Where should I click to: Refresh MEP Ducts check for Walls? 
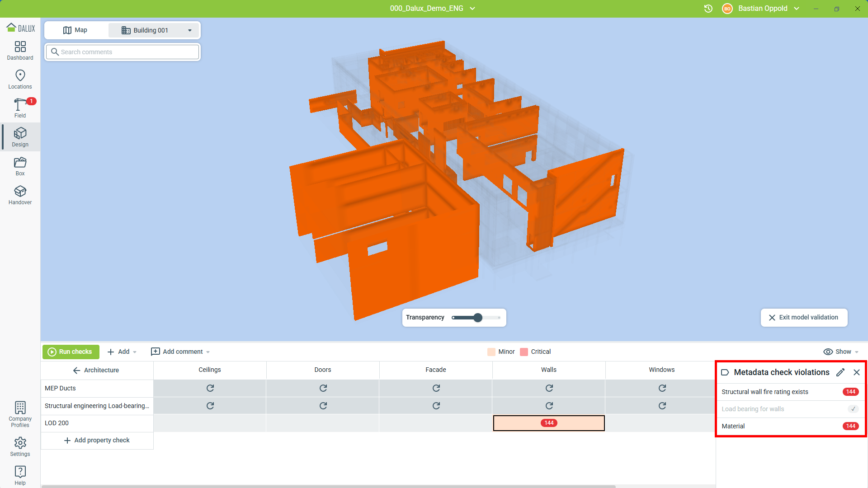coord(549,388)
